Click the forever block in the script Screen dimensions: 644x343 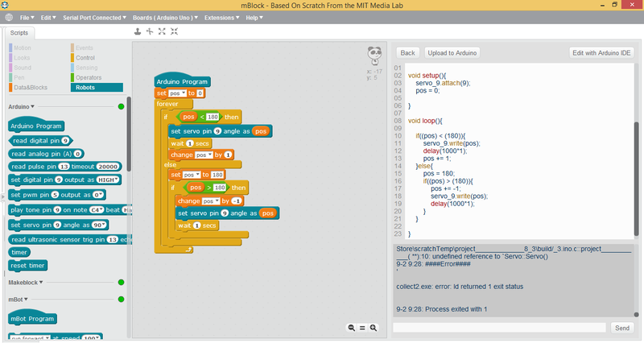(167, 104)
